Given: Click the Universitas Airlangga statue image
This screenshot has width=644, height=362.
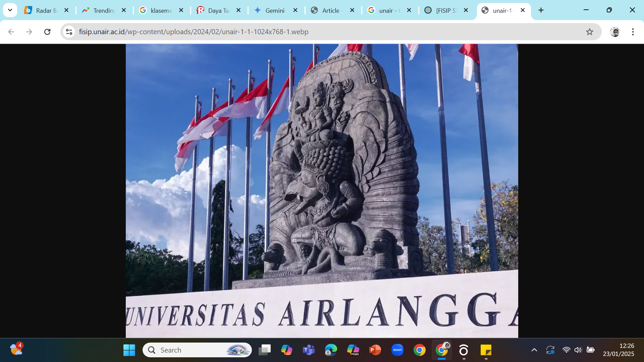Looking at the screenshot, I should pyautogui.click(x=322, y=191).
